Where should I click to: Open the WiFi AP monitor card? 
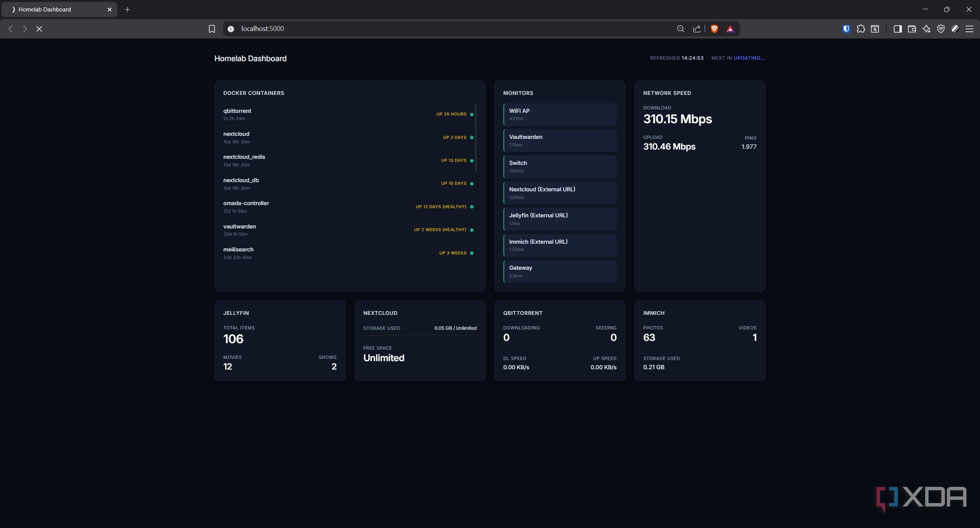click(560, 114)
